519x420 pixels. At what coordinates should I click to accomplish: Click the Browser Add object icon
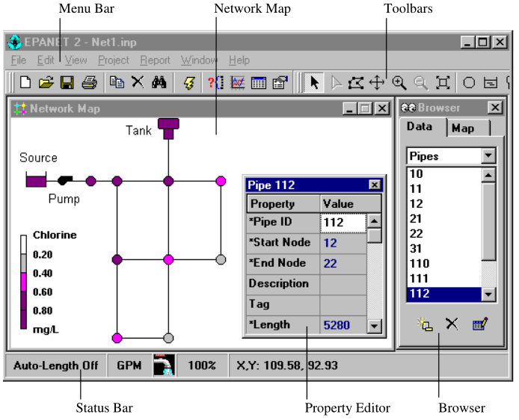[x=425, y=324]
